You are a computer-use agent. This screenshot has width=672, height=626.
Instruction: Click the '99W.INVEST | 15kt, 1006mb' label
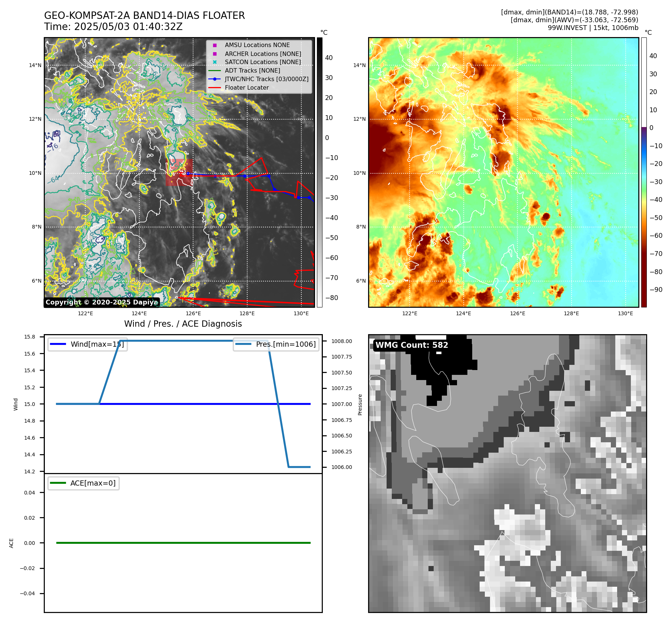point(593,28)
